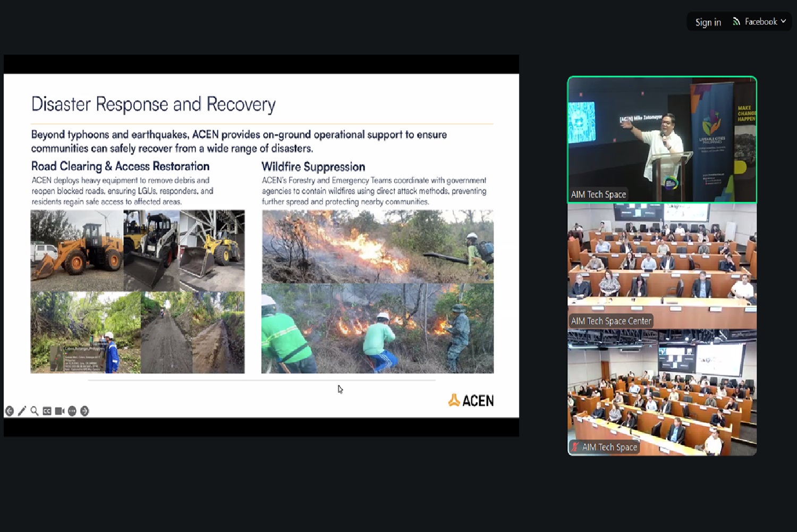Viewport: 797px width, 532px height.
Task: Advance to next slide with right arrow icon
Action: 84,411
